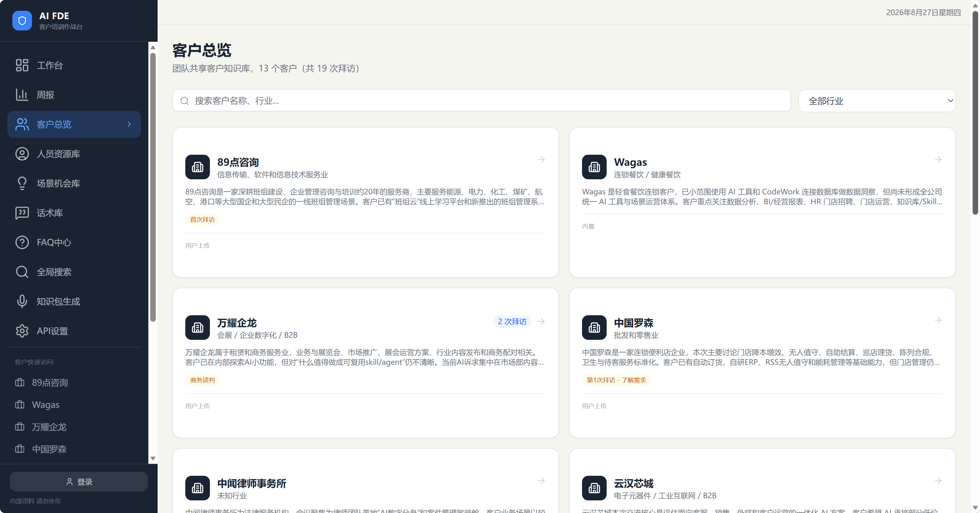Click the arrow icon on the 万耀企龙 card

click(x=541, y=322)
